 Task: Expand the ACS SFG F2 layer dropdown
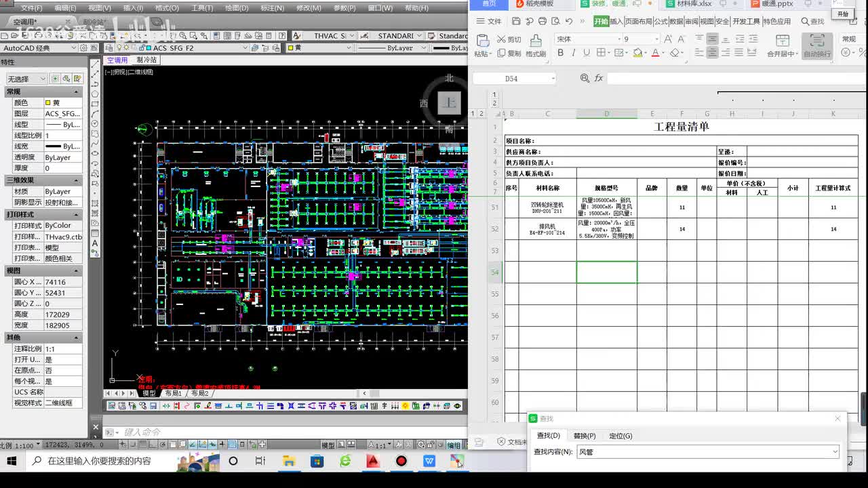195,48
